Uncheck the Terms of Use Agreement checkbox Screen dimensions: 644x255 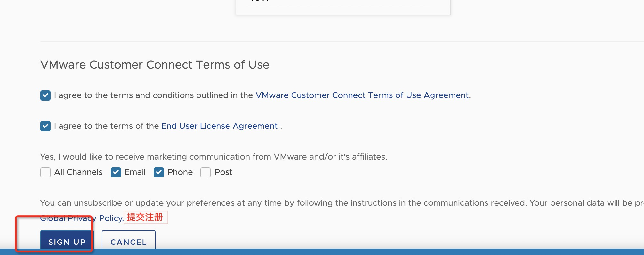click(x=45, y=95)
